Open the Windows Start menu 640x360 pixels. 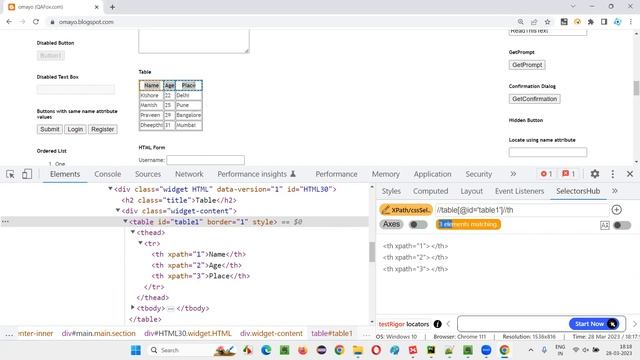click(x=136, y=350)
